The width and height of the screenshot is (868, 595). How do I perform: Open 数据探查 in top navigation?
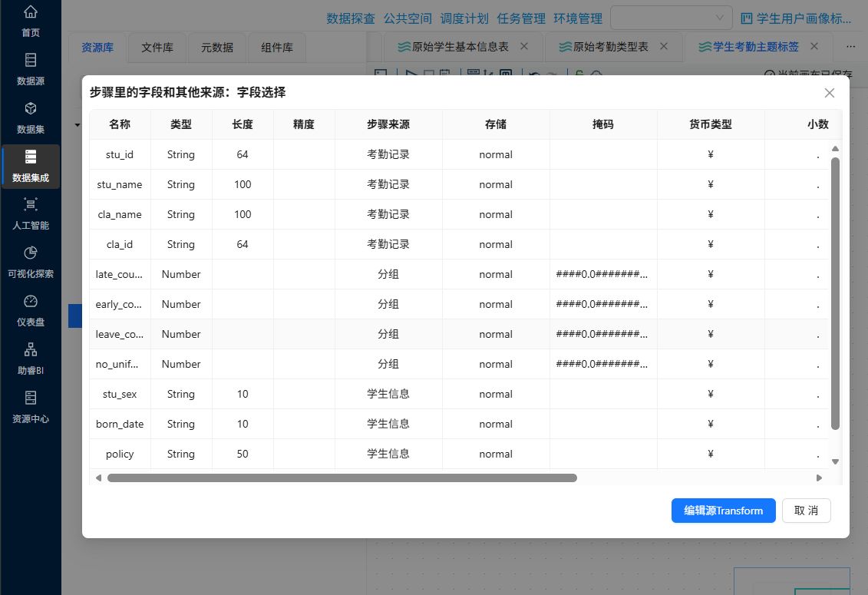pyautogui.click(x=351, y=19)
